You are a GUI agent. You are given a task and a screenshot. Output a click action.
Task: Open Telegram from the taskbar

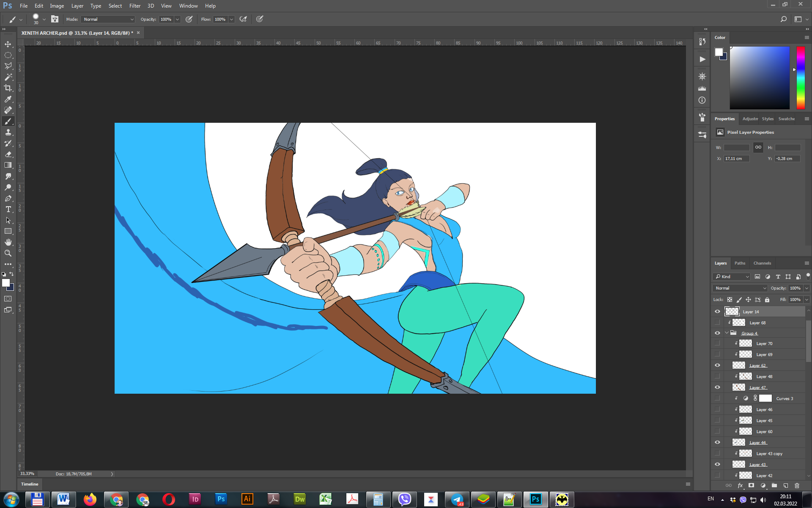[x=457, y=500]
